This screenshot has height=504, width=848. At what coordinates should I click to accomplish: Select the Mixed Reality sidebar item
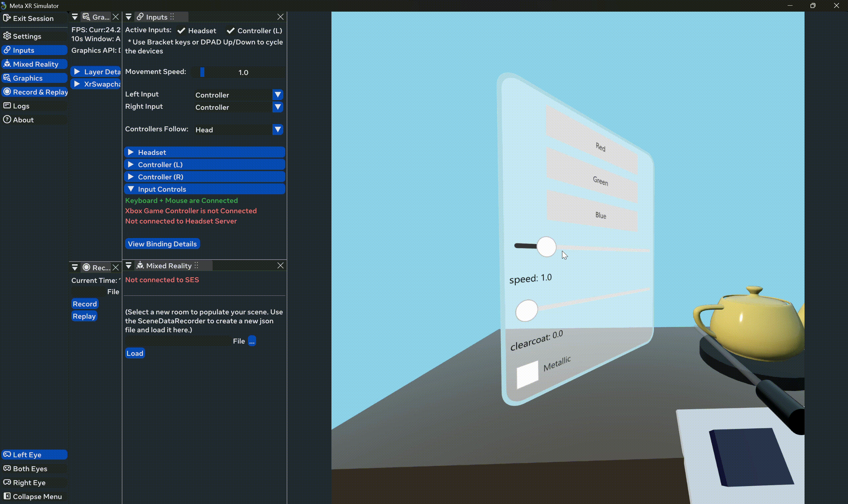(34, 64)
